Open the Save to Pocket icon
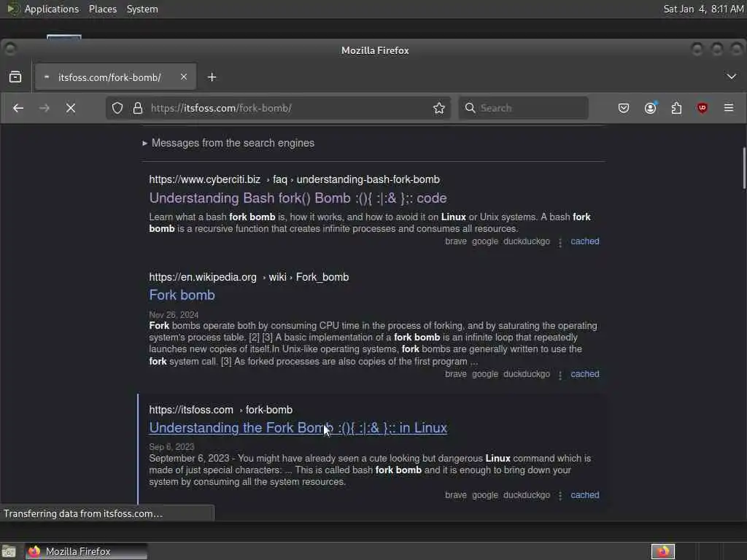The width and height of the screenshot is (747, 560). (624, 108)
